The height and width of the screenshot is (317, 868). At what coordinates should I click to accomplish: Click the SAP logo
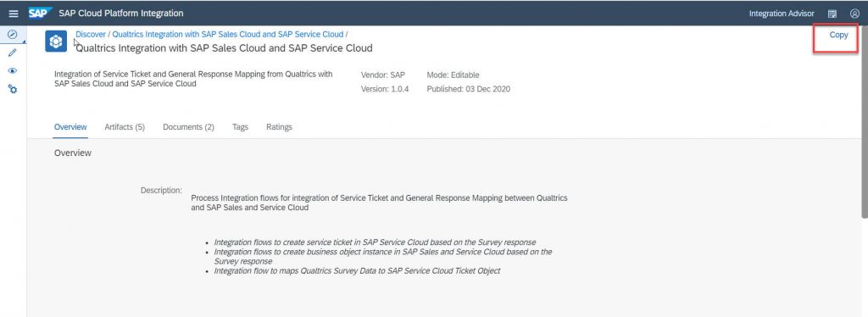pyautogui.click(x=40, y=13)
